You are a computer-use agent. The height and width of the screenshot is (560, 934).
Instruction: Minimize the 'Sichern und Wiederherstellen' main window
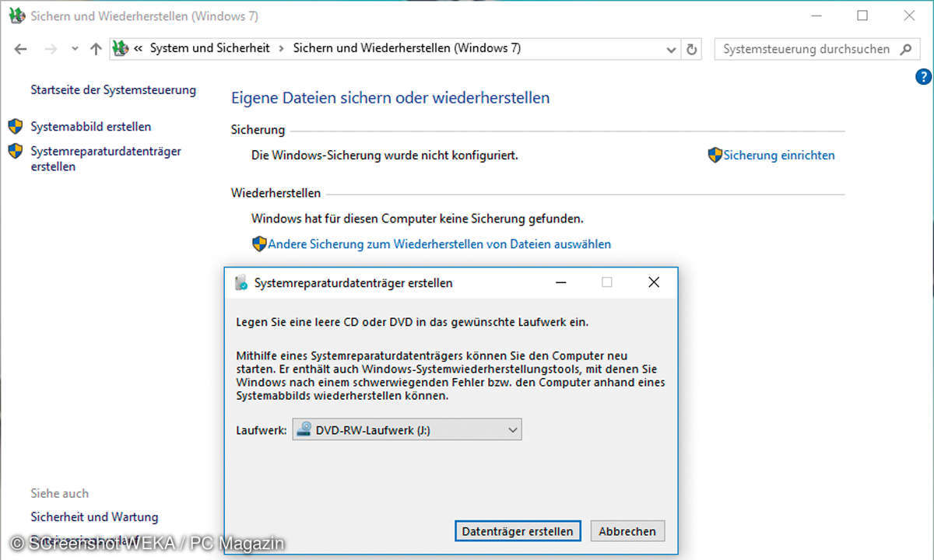tap(815, 16)
